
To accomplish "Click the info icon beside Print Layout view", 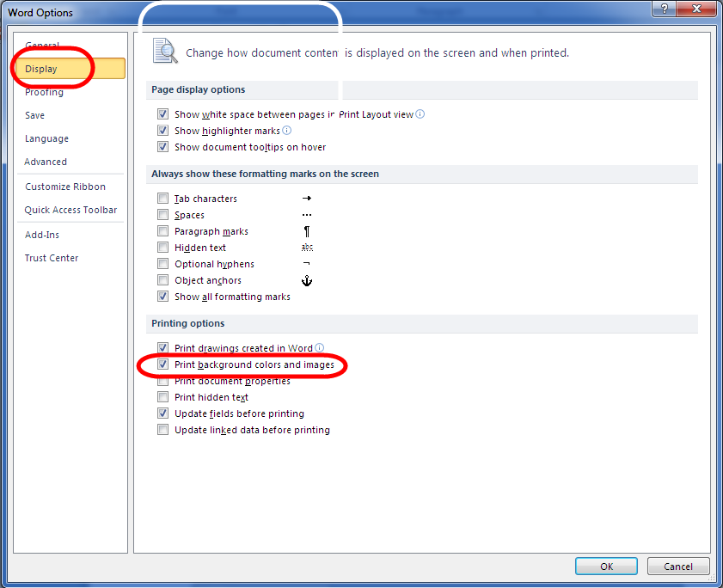I will [420, 114].
